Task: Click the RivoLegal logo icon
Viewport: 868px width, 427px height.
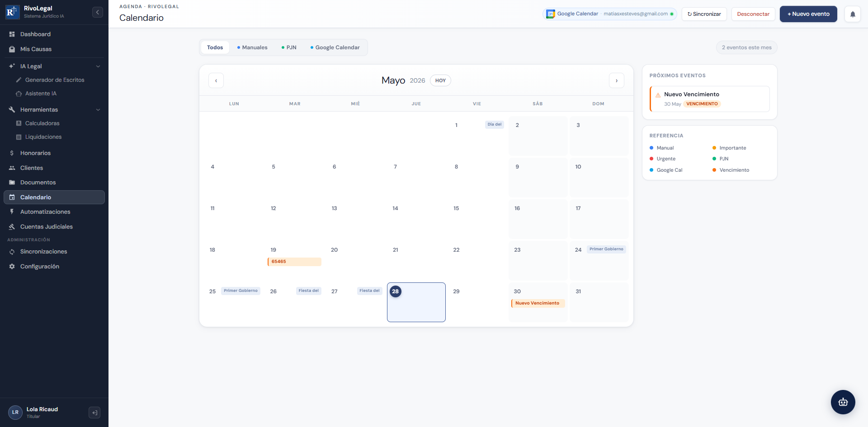Action: [12, 12]
